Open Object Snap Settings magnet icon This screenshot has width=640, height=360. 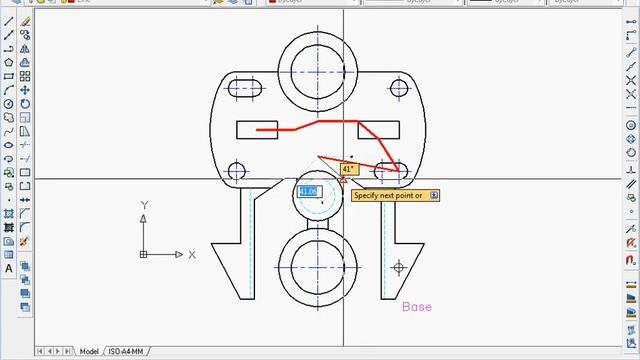point(631,260)
